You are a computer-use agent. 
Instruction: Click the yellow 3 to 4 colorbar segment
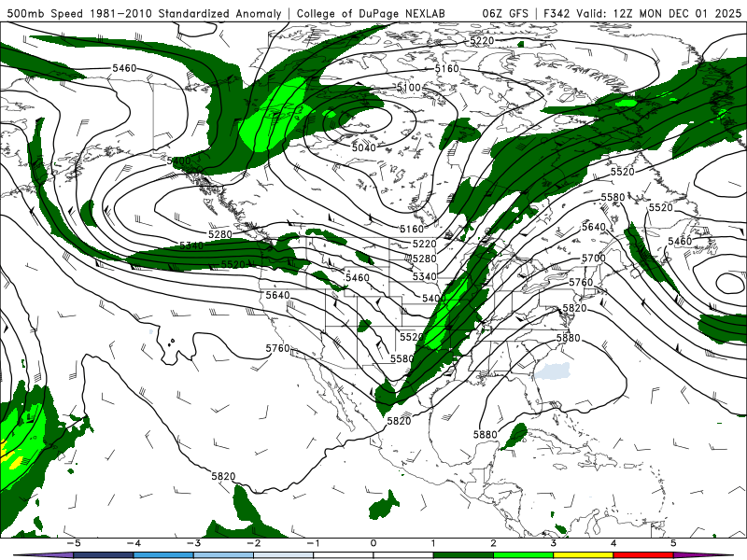click(583, 555)
